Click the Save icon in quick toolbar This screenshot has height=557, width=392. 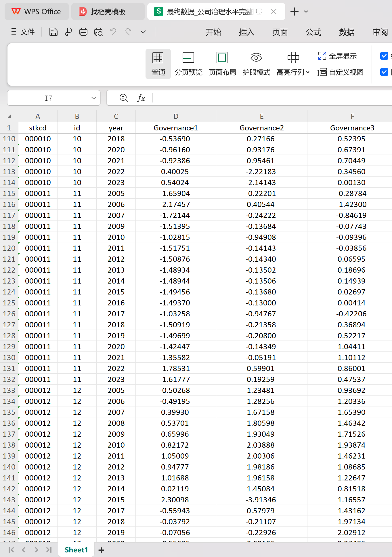coord(53,32)
